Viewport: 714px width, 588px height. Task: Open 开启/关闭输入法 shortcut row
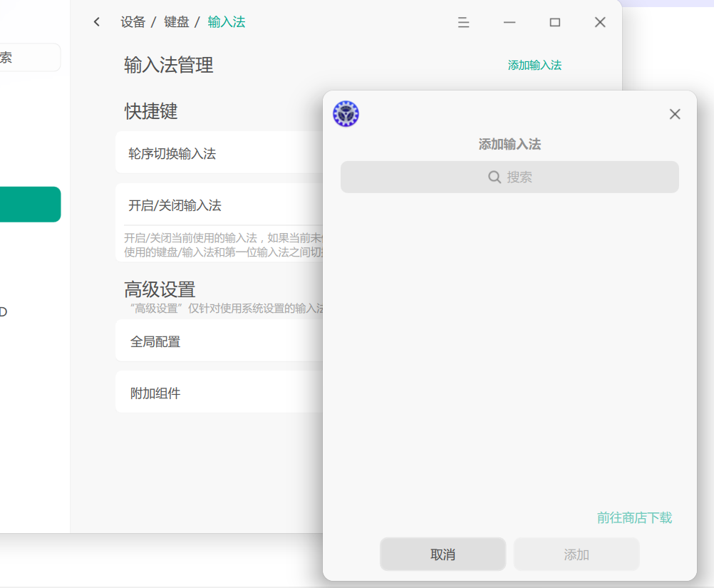click(219, 205)
